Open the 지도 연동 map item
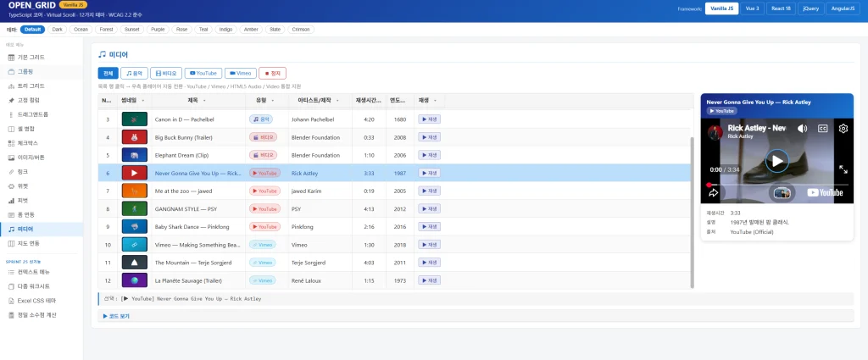The image size is (868, 360). click(x=42, y=243)
